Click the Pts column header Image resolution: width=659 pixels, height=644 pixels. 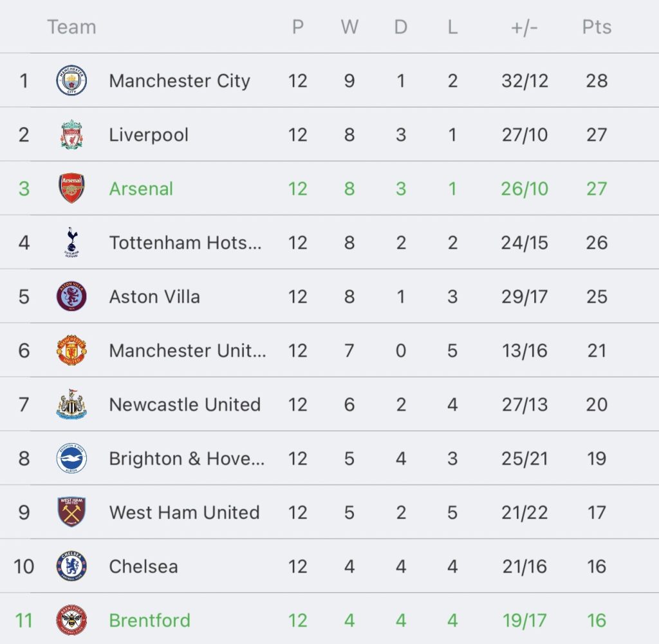point(597,27)
